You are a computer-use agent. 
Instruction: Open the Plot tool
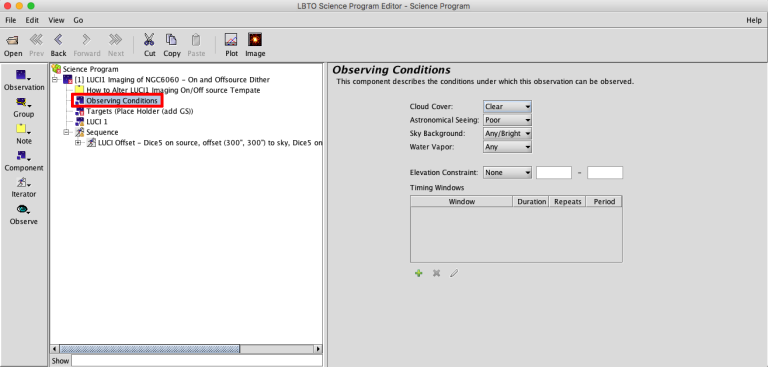click(x=231, y=40)
